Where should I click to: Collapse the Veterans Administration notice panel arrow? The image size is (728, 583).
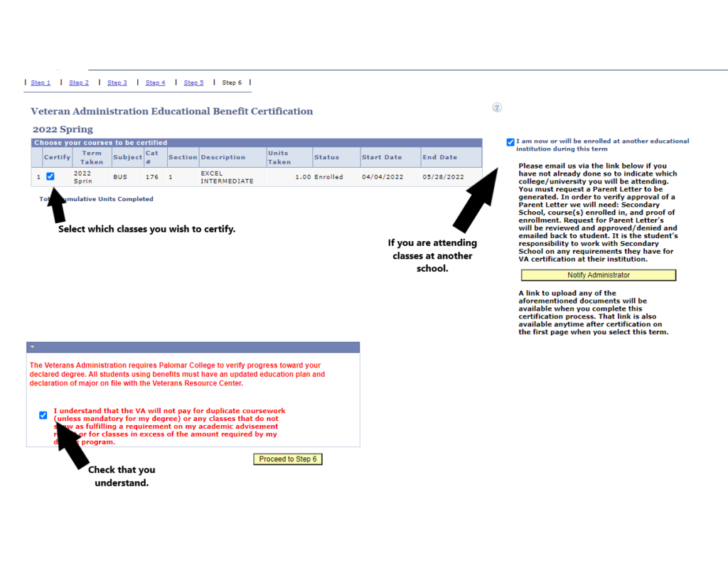[32, 348]
